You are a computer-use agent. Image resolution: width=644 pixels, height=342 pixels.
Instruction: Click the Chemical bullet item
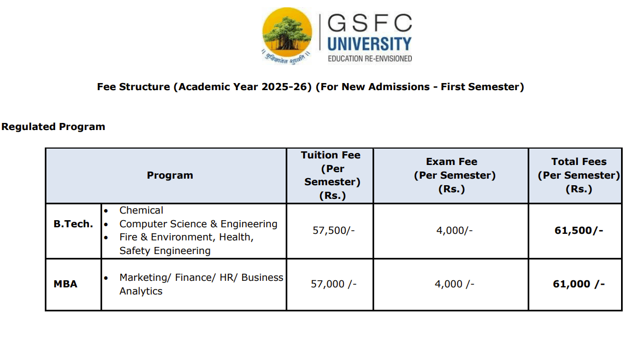[141, 210]
